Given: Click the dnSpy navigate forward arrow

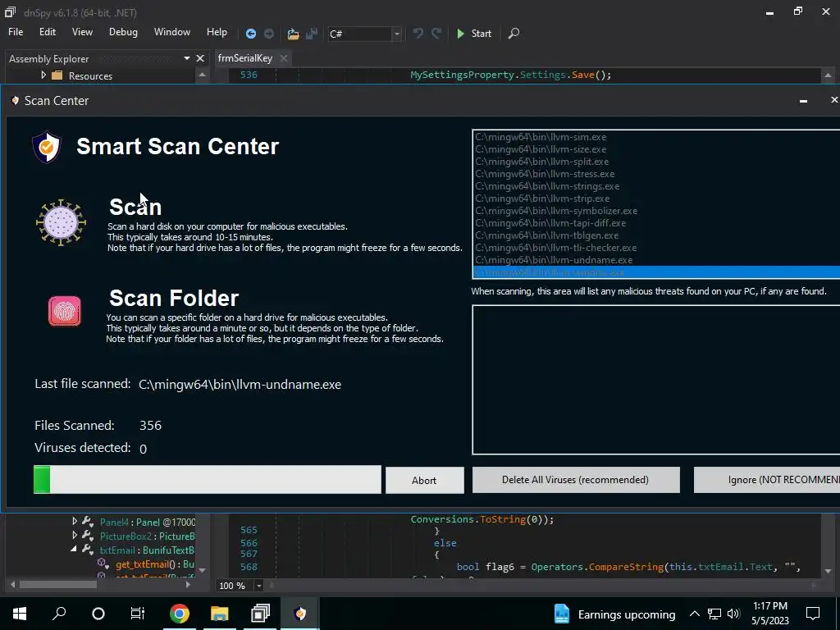Looking at the screenshot, I should tap(269, 34).
